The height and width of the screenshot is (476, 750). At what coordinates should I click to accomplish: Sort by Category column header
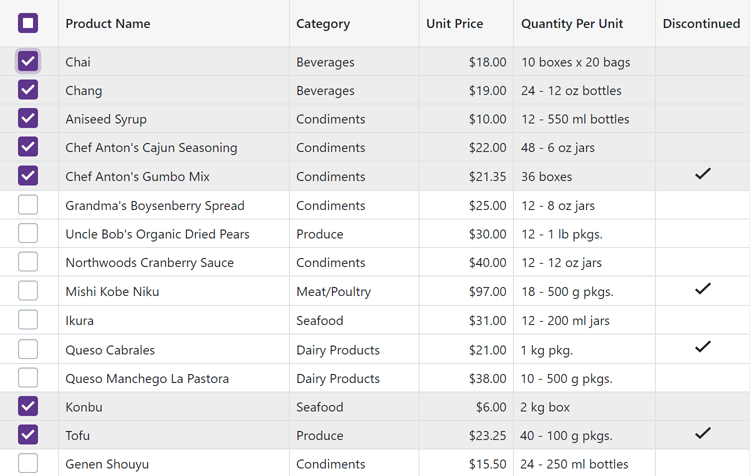point(323,24)
